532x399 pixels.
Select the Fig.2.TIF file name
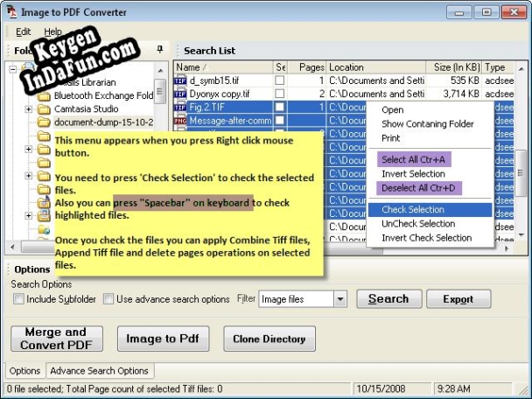[206, 108]
